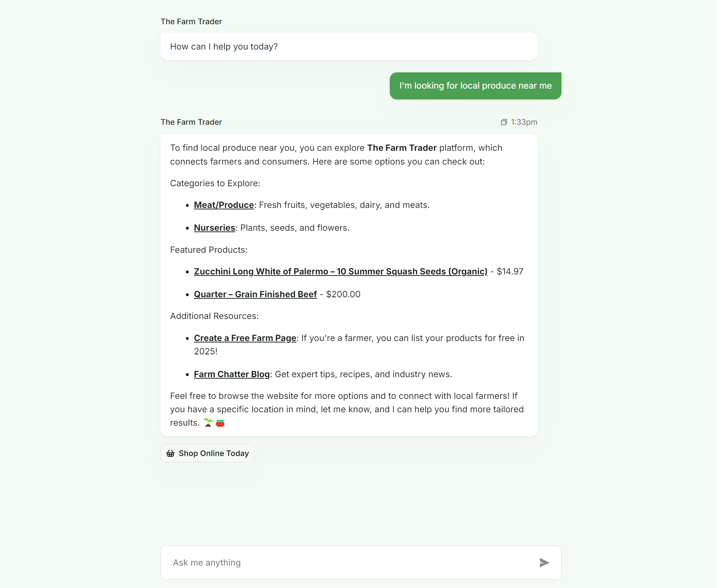Click the seedling emoji in the reply
Viewport: 717px width, 588px height.
pyautogui.click(x=208, y=423)
